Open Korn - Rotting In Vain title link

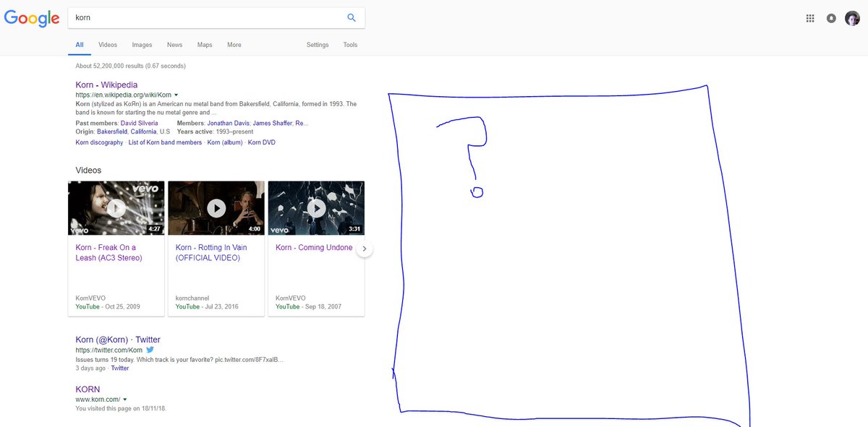(x=211, y=252)
